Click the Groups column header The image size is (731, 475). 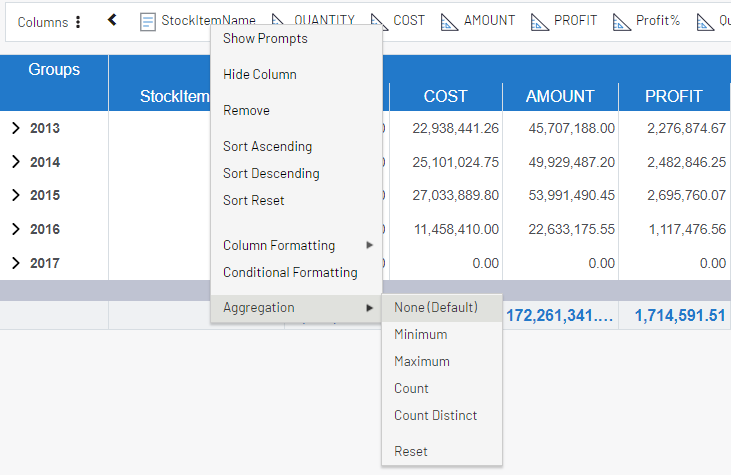pos(54,70)
